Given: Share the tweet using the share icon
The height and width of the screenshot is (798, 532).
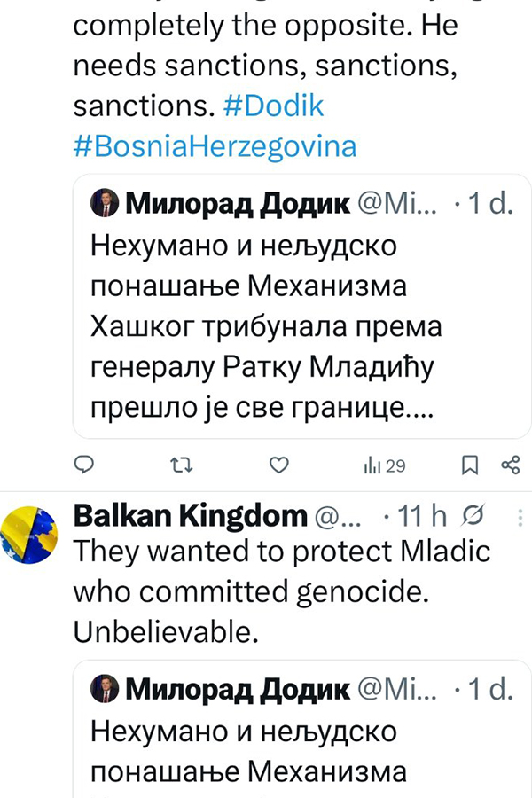Looking at the screenshot, I should [510, 465].
